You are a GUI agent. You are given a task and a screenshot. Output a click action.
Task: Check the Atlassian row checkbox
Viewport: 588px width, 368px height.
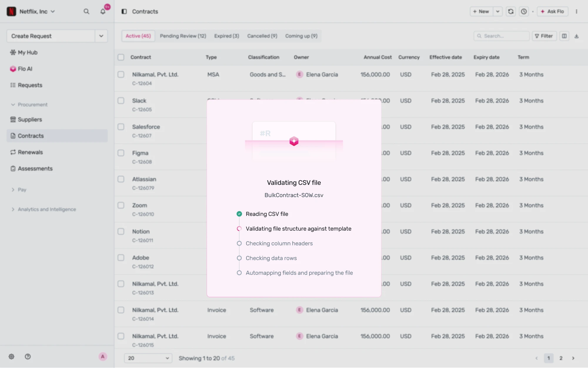pos(121,179)
